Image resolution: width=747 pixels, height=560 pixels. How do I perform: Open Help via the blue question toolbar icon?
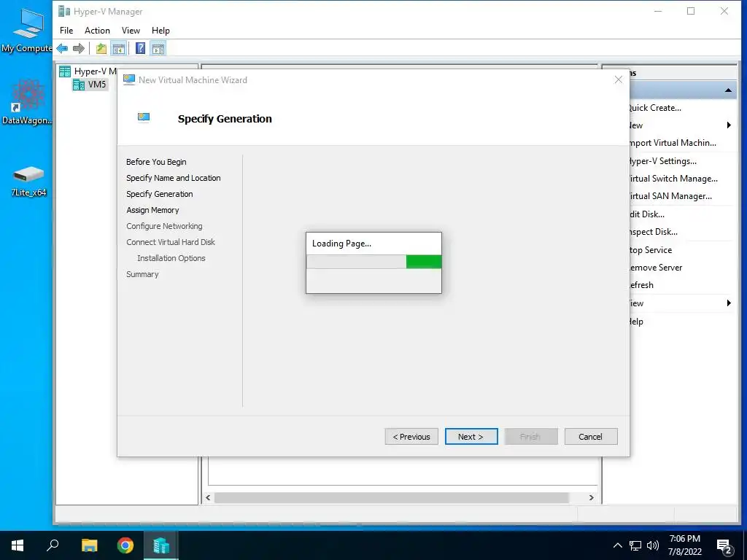click(x=141, y=48)
